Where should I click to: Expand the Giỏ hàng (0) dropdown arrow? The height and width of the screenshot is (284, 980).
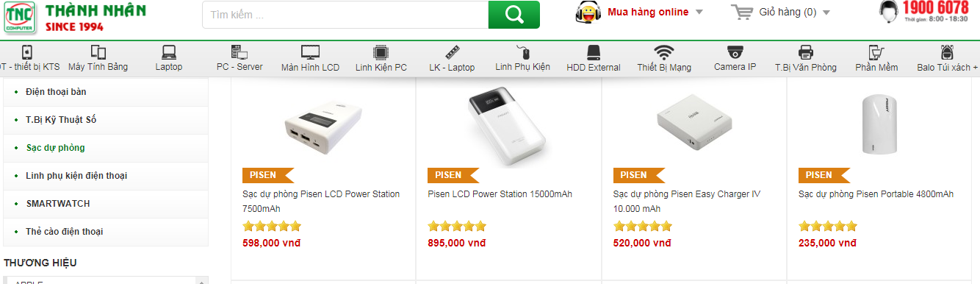(x=826, y=13)
